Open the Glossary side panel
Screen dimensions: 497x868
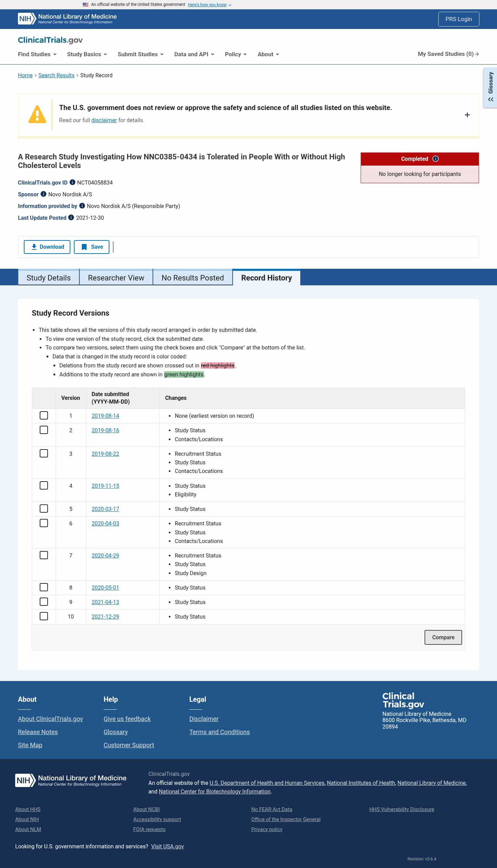pos(490,88)
